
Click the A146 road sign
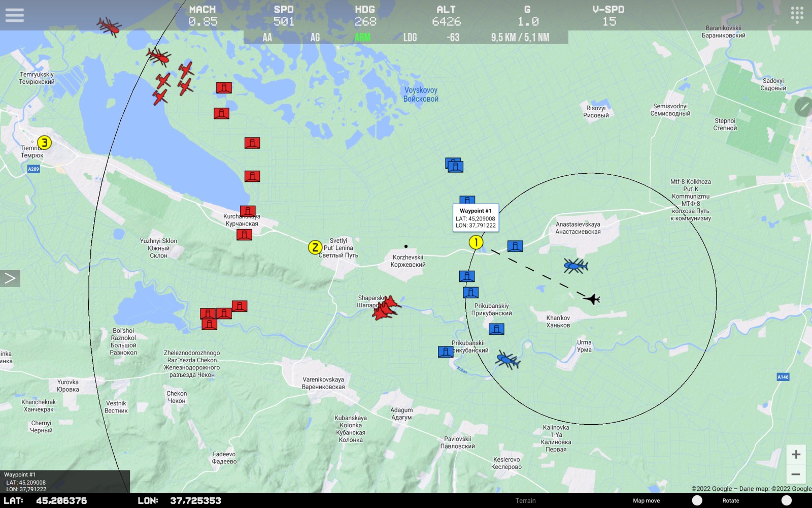pyautogui.click(x=783, y=377)
